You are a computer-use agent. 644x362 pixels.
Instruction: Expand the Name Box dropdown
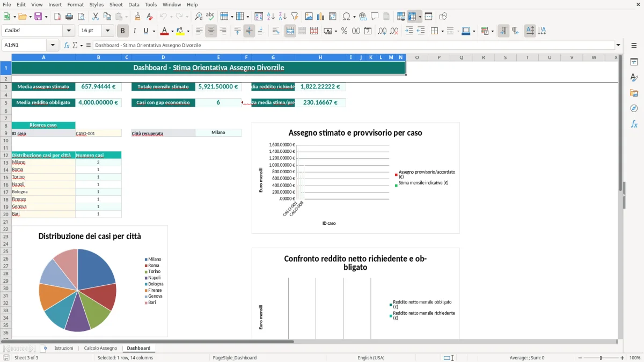click(x=53, y=45)
